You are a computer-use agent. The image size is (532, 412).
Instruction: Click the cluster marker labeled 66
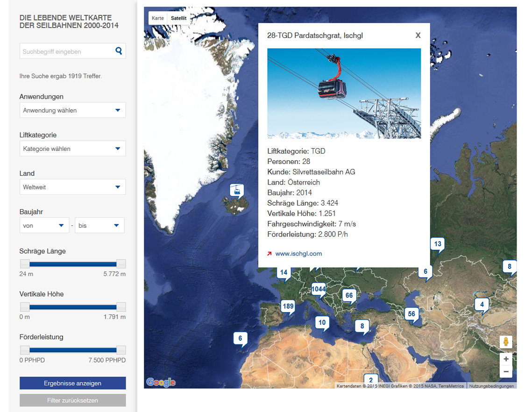348,295
